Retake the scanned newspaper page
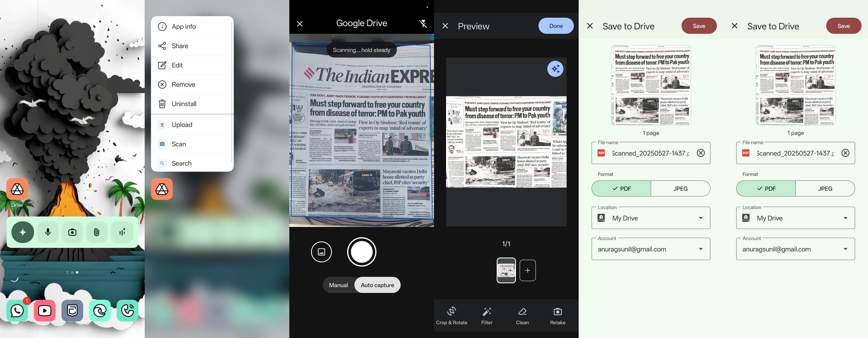The image size is (868, 338). click(x=558, y=315)
